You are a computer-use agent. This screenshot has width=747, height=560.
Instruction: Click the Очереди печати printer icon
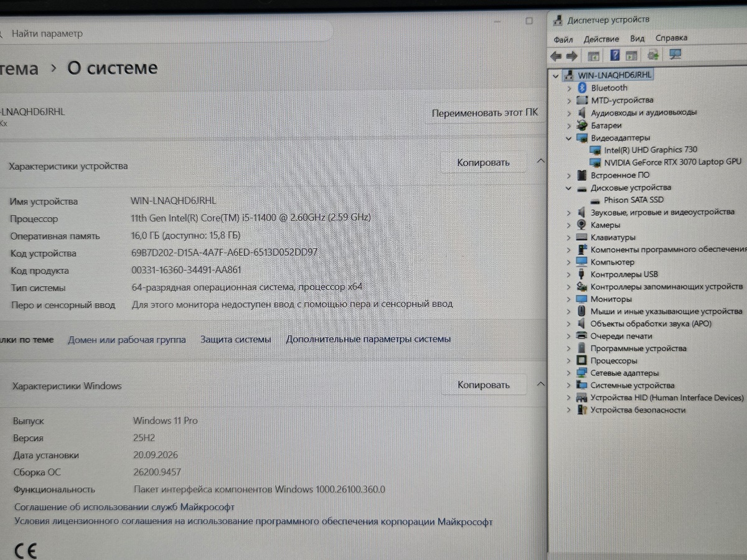click(581, 336)
